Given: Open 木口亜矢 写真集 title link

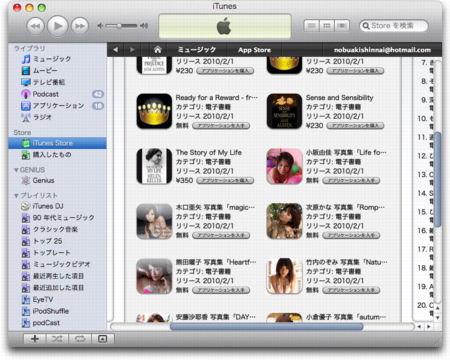Looking at the screenshot, I should click(215, 207).
